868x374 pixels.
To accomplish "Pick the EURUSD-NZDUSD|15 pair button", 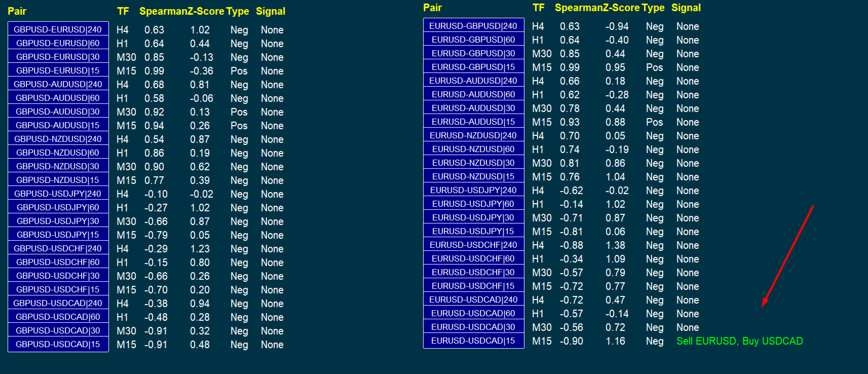I will [x=473, y=176].
